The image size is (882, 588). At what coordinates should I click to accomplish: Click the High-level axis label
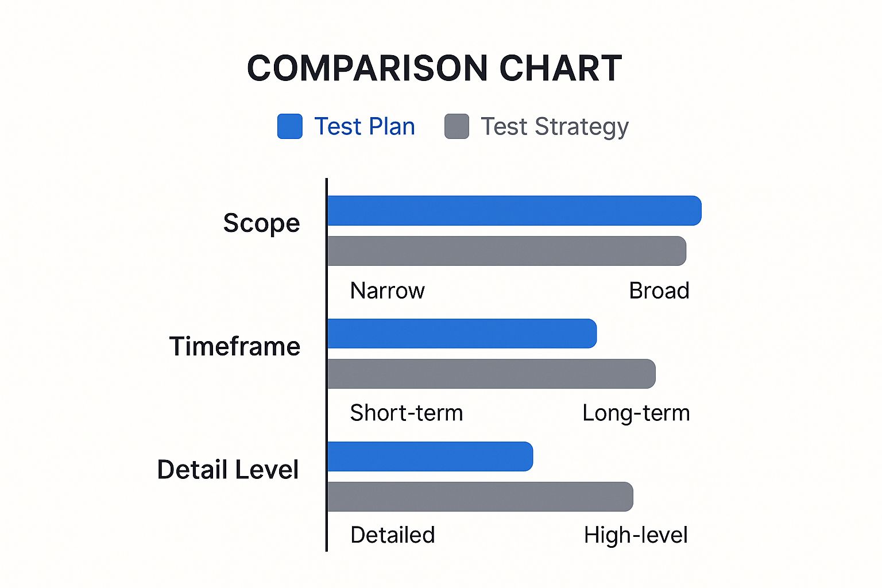coord(636,536)
